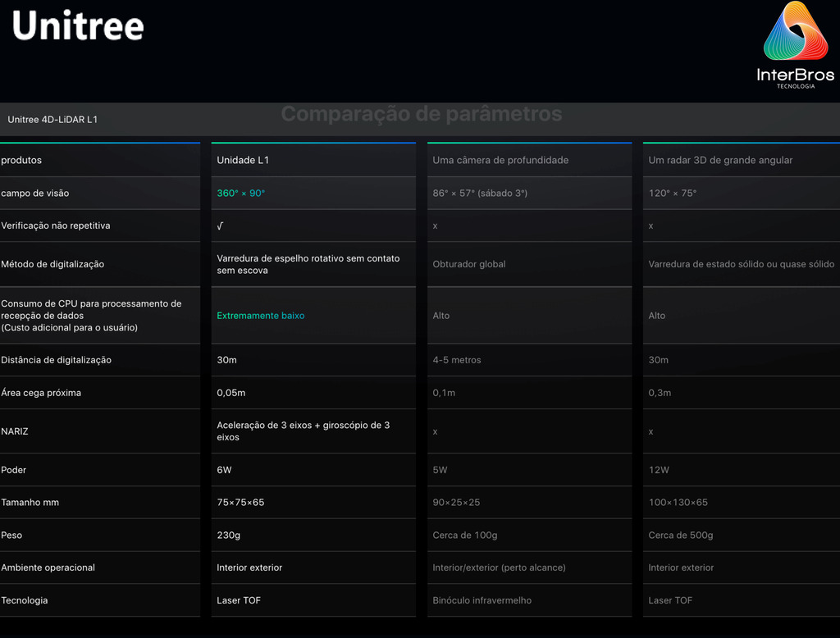Click the '0,1m' cell
Screen dimensions: 840x638
click(444, 393)
